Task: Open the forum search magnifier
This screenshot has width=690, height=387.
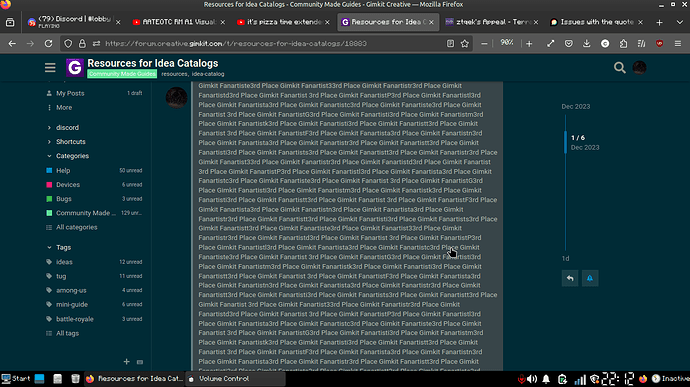Action: (x=620, y=67)
